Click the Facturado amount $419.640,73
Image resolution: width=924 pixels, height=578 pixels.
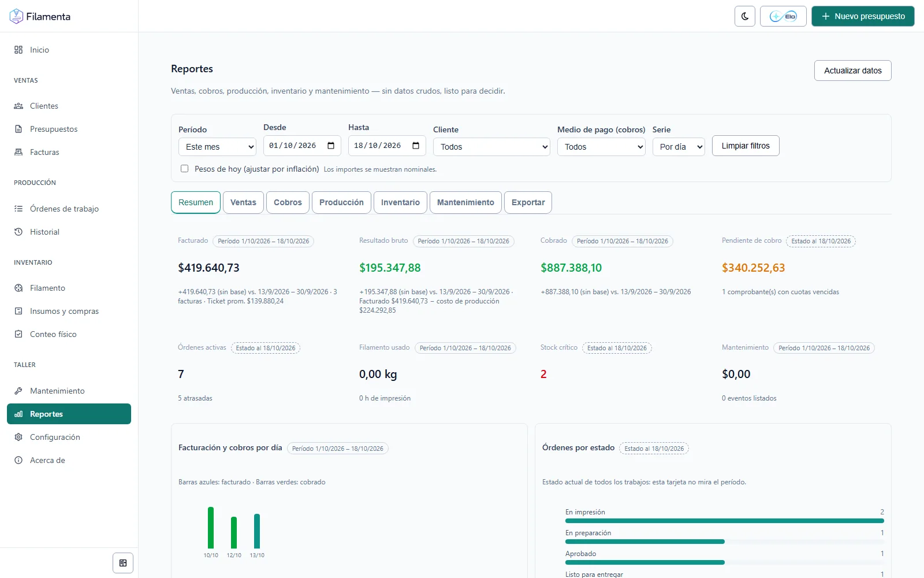pyautogui.click(x=208, y=268)
